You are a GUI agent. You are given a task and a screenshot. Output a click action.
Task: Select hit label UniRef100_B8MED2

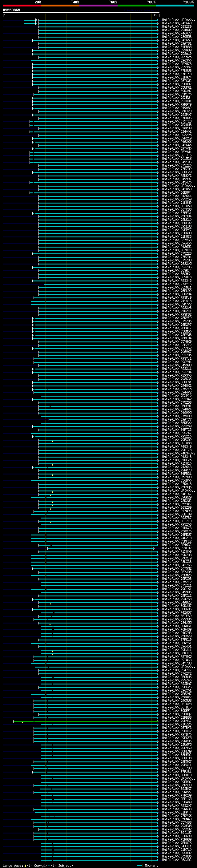(x=177, y=755)
